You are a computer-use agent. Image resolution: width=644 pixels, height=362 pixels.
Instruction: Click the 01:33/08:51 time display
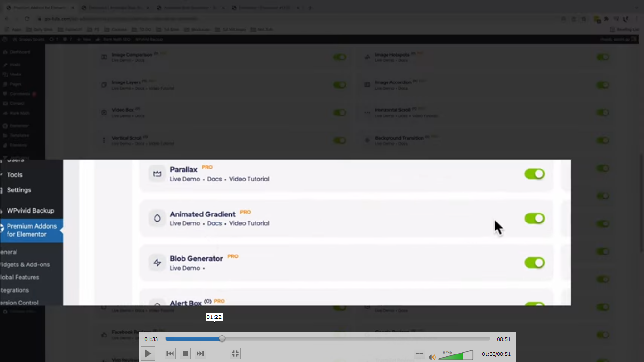(496, 354)
